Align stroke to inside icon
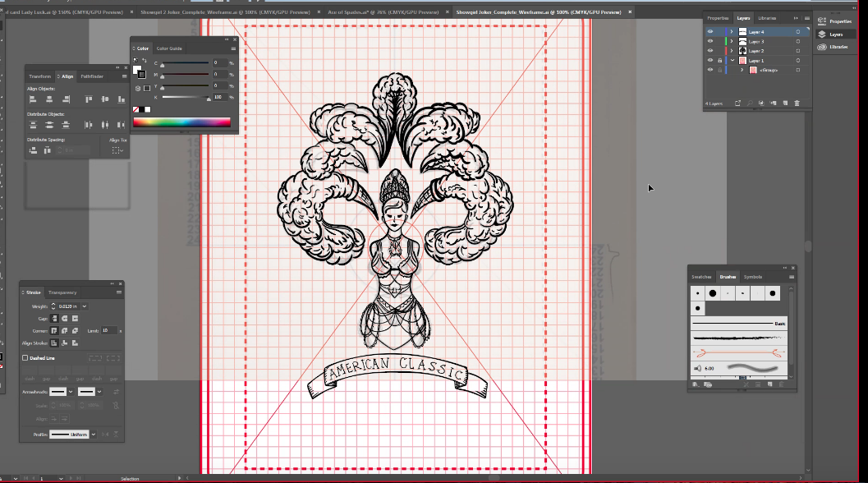 click(x=65, y=343)
